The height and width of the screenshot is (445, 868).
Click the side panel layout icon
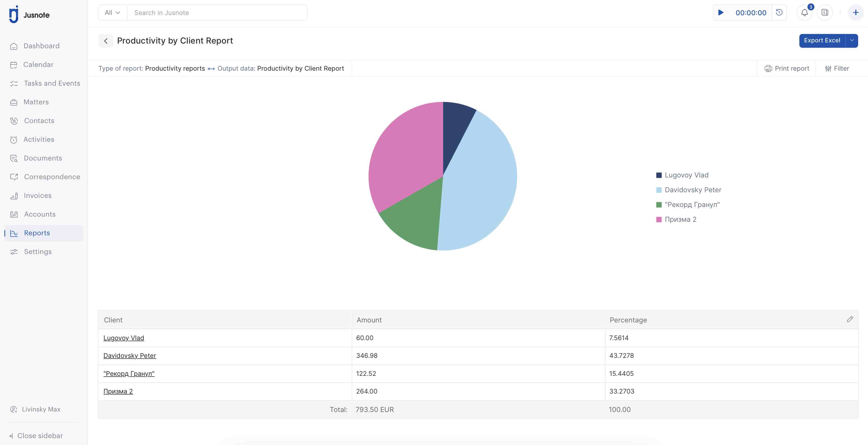(x=825, y=13)
